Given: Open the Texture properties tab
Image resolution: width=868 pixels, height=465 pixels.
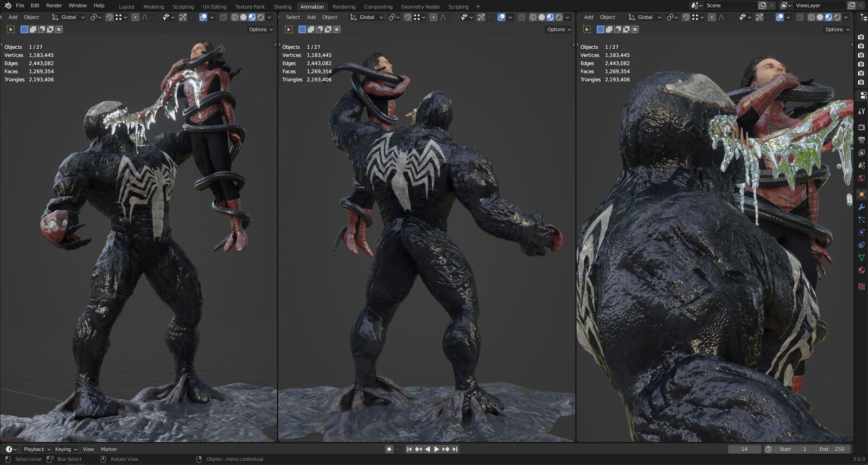Looking at the screenshot, I should (x=861, y=286).
